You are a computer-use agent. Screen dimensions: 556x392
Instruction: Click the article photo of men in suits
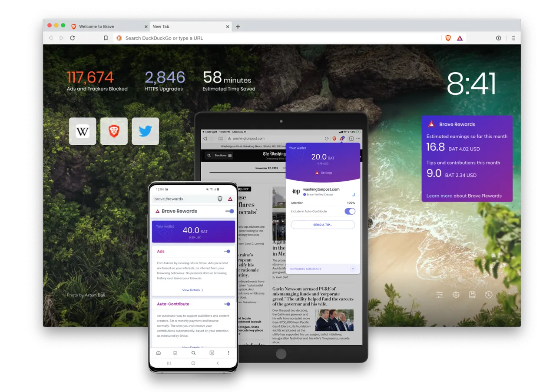coord(334,320)
